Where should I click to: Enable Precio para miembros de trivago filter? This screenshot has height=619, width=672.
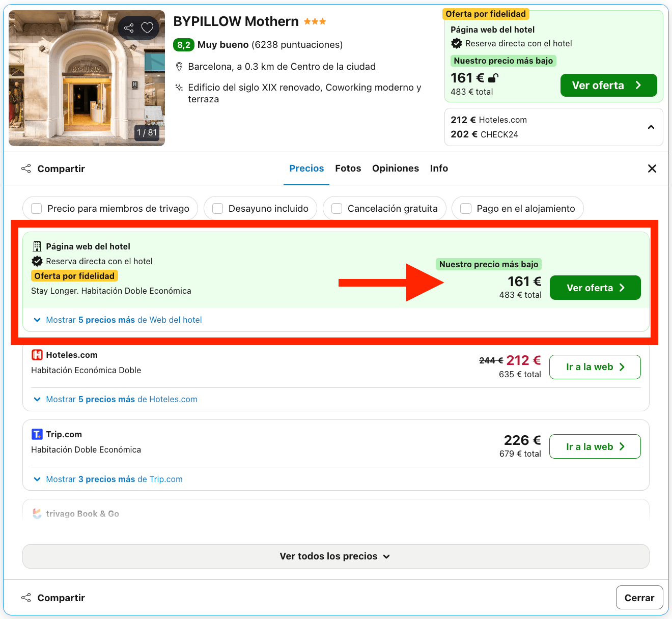110,208
